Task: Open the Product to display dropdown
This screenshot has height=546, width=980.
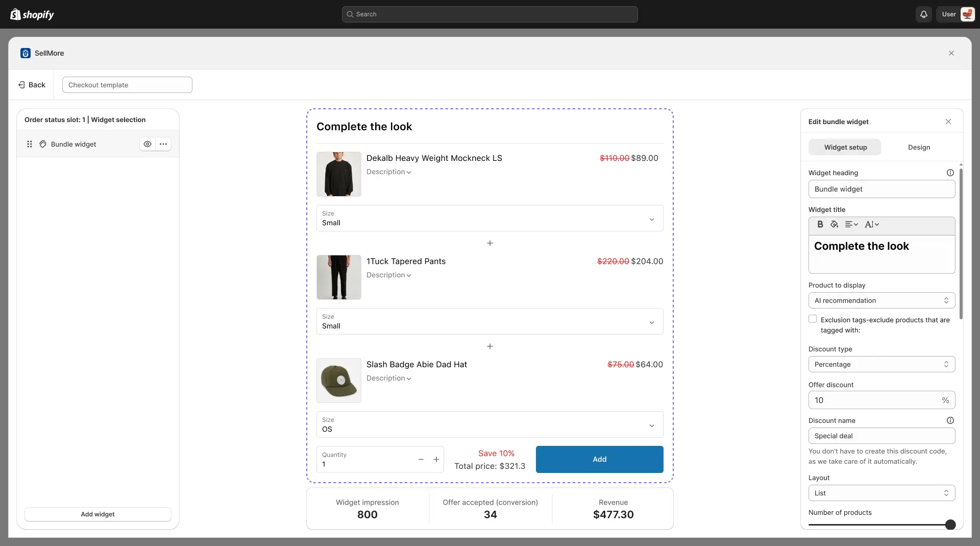Action: click(881, 300)
